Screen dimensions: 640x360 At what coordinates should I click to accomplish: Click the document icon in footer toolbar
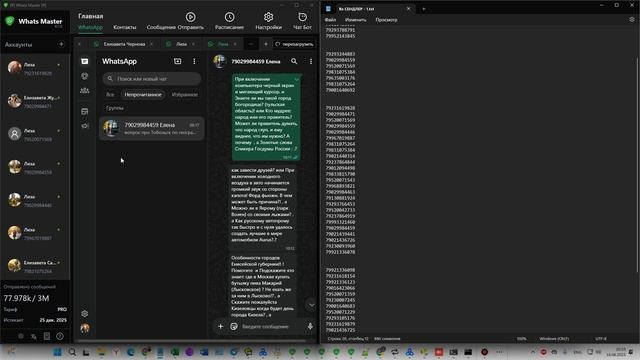[47, 336]
